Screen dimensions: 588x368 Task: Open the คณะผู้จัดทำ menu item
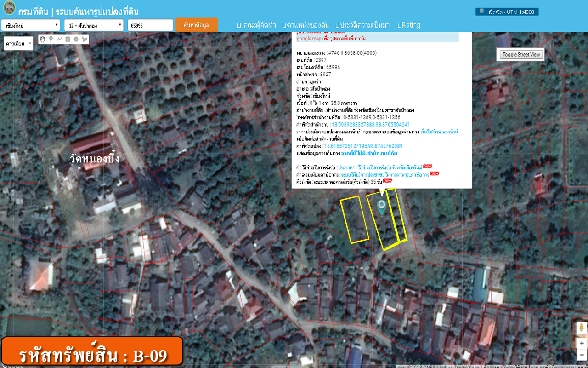pyautogui.click(x=256, y=25)
